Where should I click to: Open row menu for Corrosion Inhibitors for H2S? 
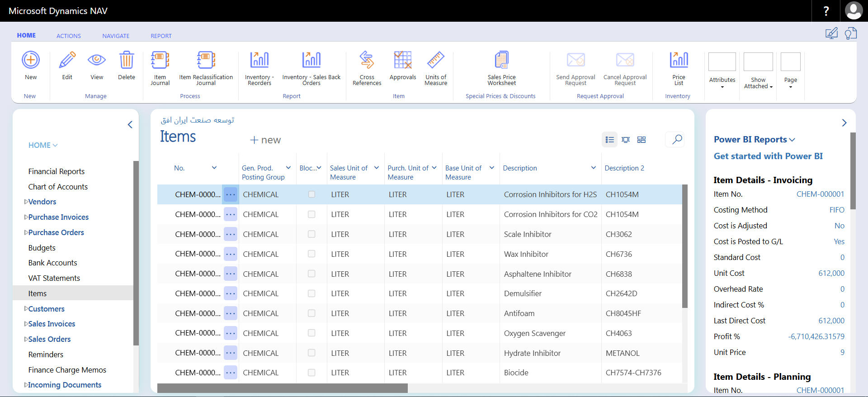click(x=231, y=194)
